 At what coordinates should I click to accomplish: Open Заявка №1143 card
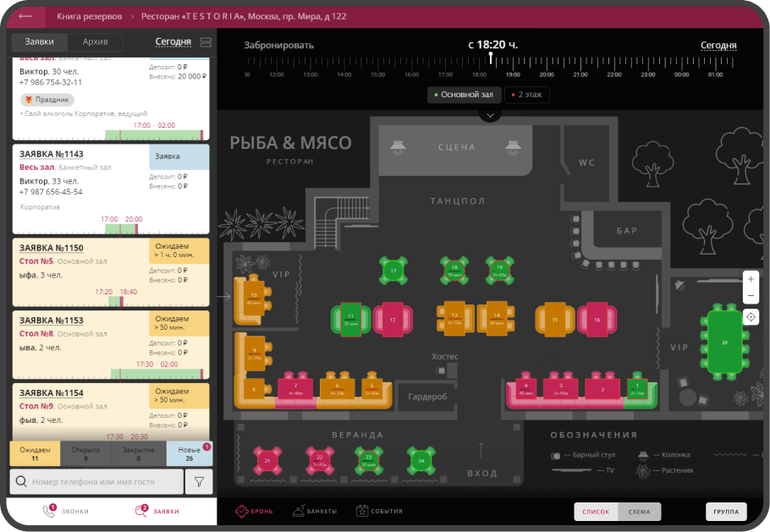click(111, 189)
